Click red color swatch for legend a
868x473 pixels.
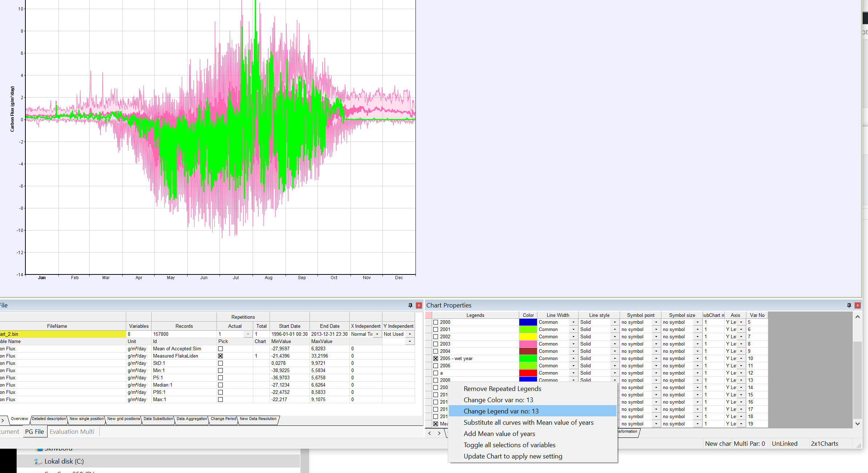[x=528, y=373]
